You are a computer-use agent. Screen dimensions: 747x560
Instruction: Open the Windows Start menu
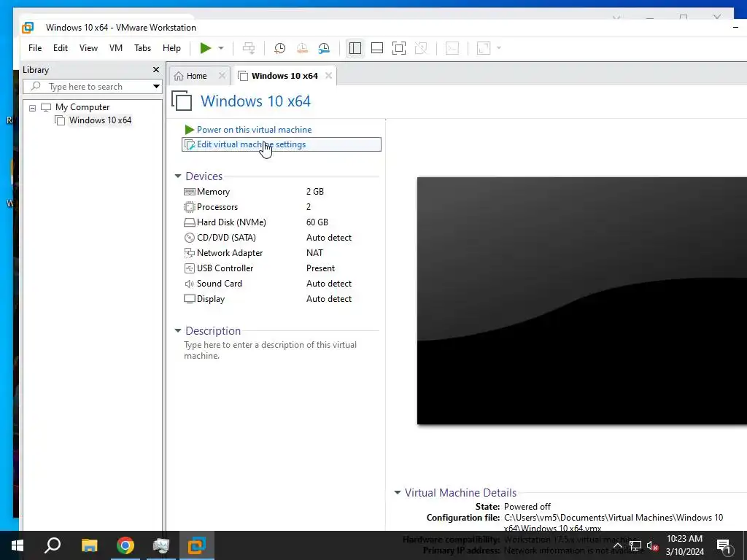click(x=18, y=545)
